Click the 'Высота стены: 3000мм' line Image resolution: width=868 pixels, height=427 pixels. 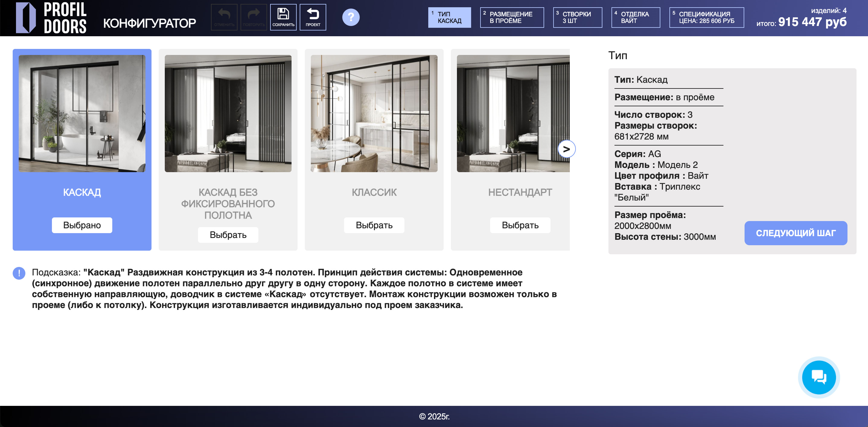pos(665,236)
